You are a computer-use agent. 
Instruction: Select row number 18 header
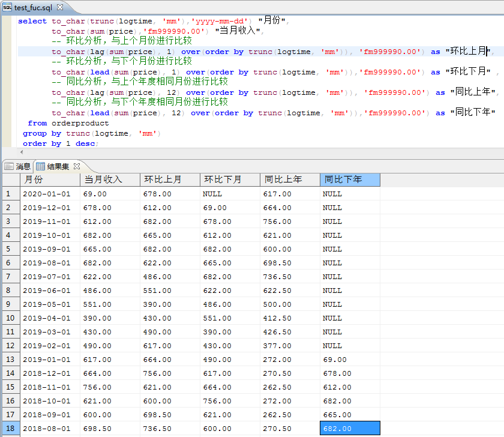pyautogui.click(x=10, y=429)
